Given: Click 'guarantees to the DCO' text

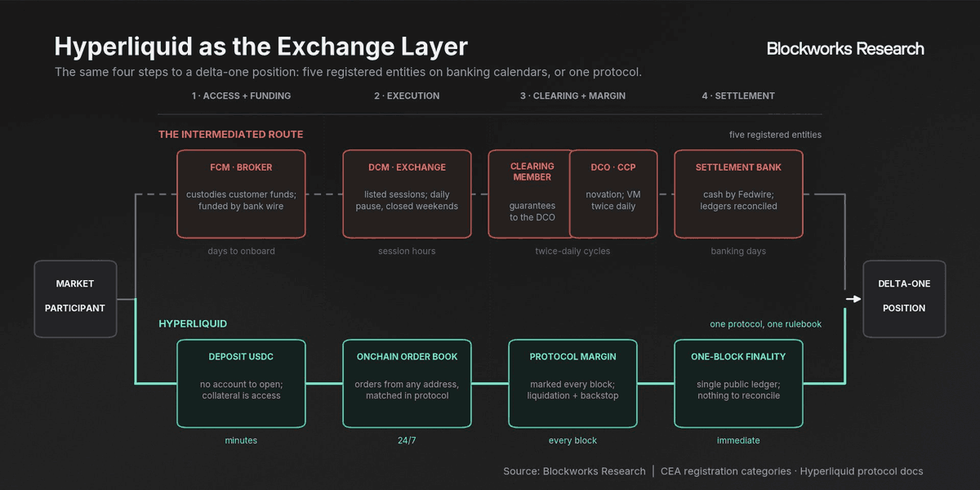Looking at the screenshot, I should click(532, 212).
